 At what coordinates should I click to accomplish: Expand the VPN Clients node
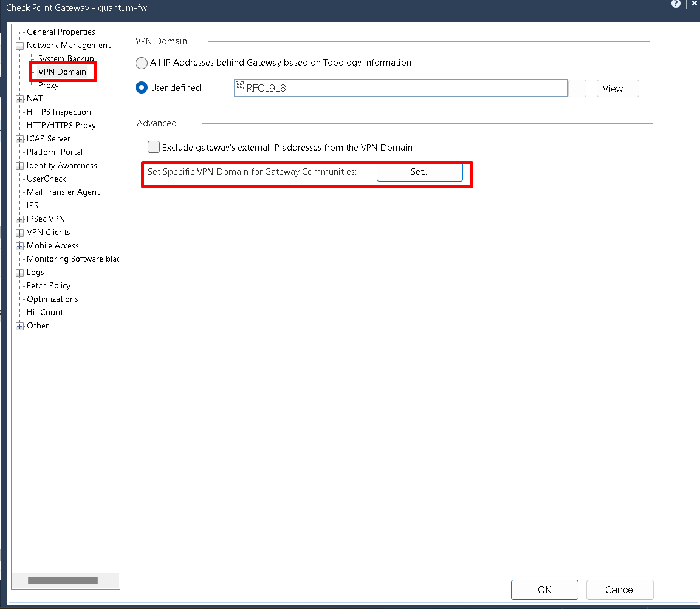[19, 233]
